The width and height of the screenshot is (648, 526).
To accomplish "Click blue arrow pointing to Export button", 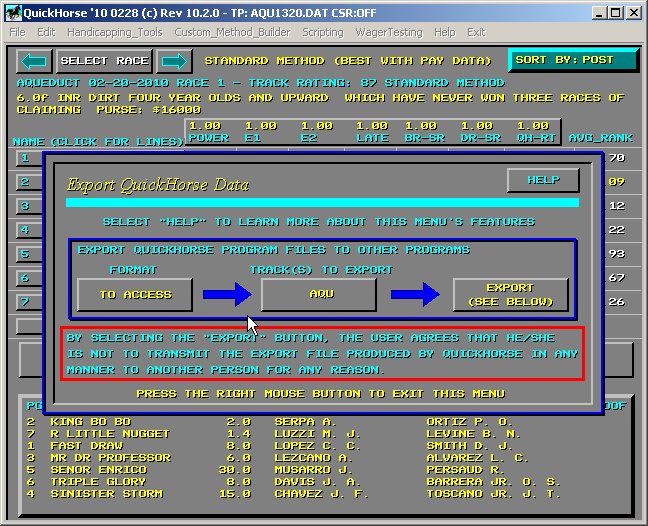I will coord(414,294).
